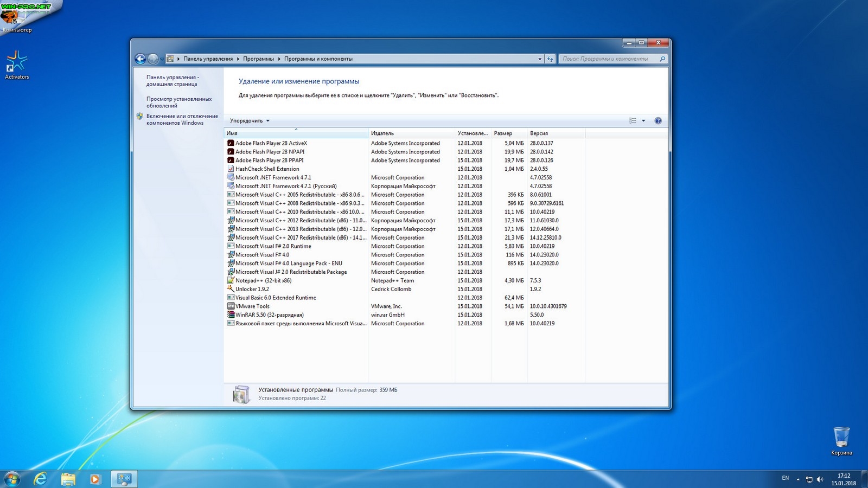Launch Windows Media Player from taskbar
Screen dimensions: 868x488
tap(95, 479)
